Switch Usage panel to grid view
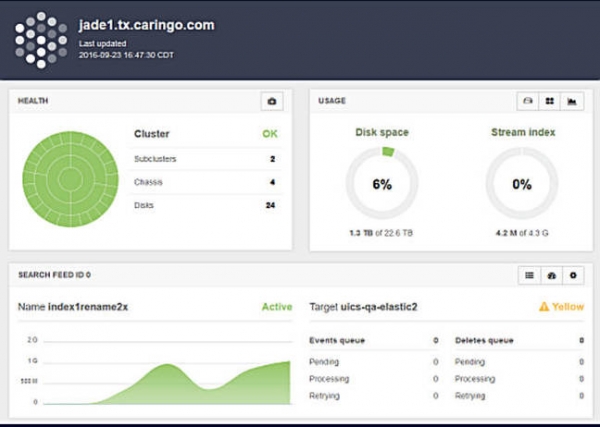 click(550, 101)
